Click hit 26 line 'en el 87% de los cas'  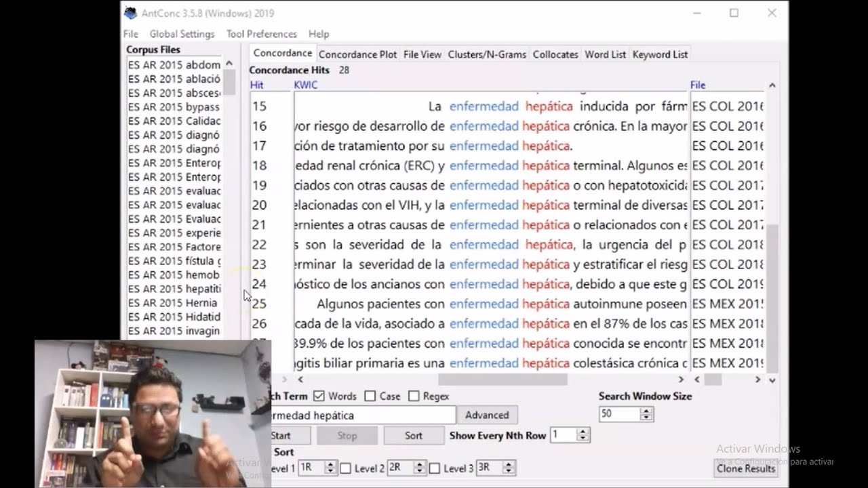[x=630, y=323]
